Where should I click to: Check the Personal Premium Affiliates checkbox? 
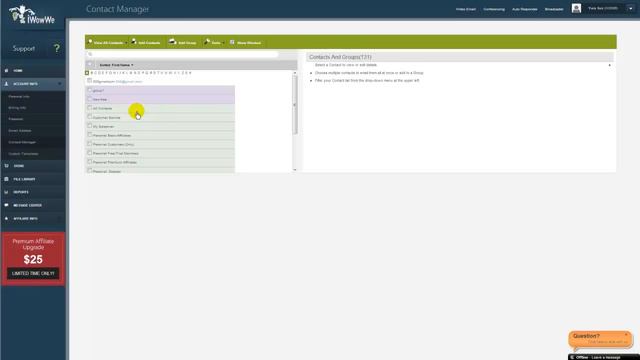pyautogui.click(x=89, y=162)
